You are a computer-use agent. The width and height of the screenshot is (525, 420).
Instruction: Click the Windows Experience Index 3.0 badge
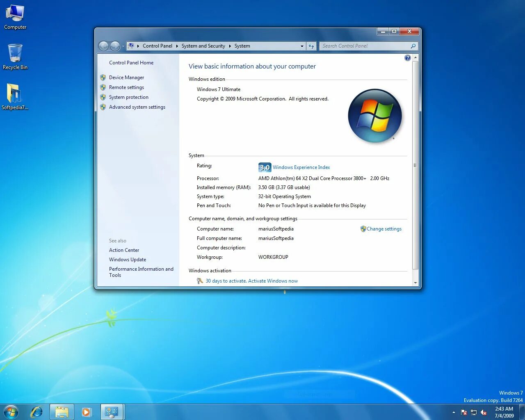click(x=265, y=167)
